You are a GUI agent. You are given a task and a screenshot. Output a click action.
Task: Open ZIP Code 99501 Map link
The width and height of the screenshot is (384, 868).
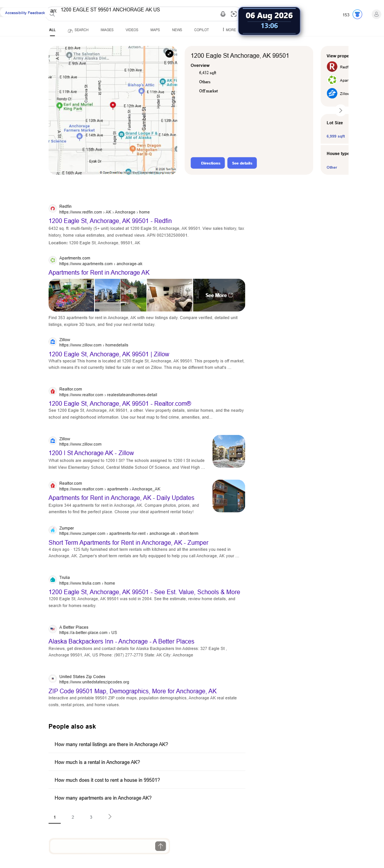132,691
